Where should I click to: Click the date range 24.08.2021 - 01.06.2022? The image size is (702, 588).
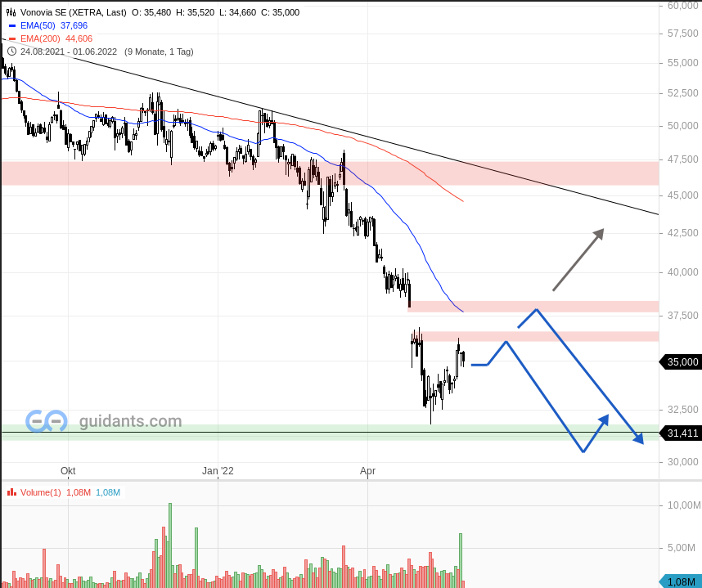[69, 52]
